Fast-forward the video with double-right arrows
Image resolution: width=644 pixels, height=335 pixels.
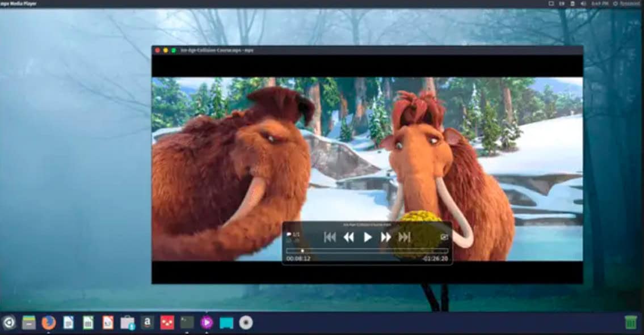[386, 237]
